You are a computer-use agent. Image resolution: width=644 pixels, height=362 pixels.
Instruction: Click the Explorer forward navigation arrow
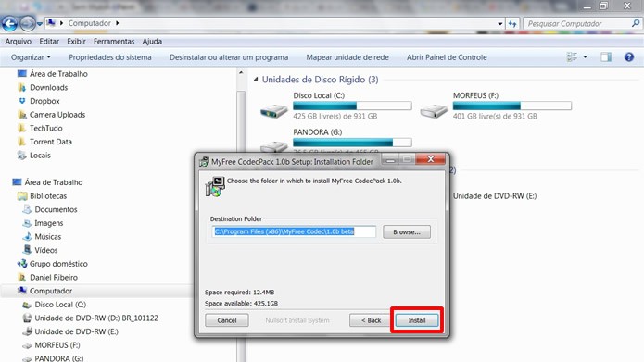click(28, 23)
